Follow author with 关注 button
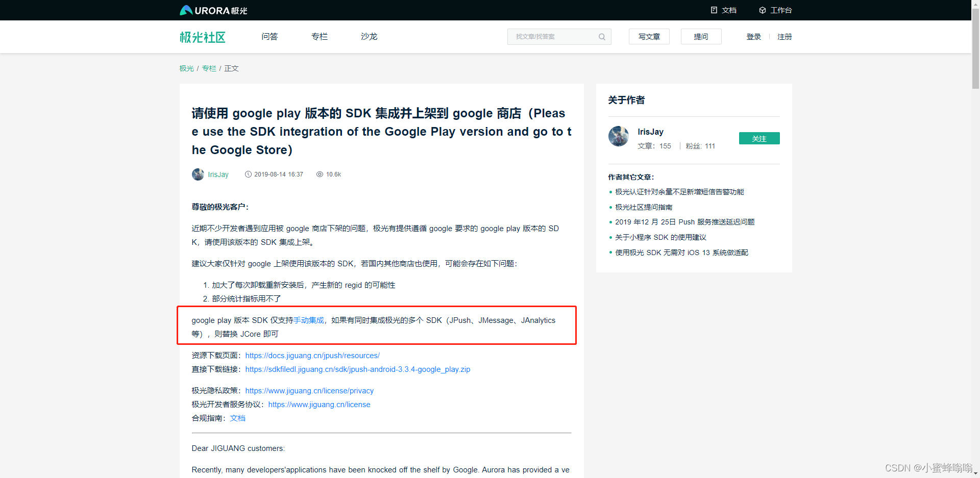The image size is (980, 478). [x=759, y=138]
